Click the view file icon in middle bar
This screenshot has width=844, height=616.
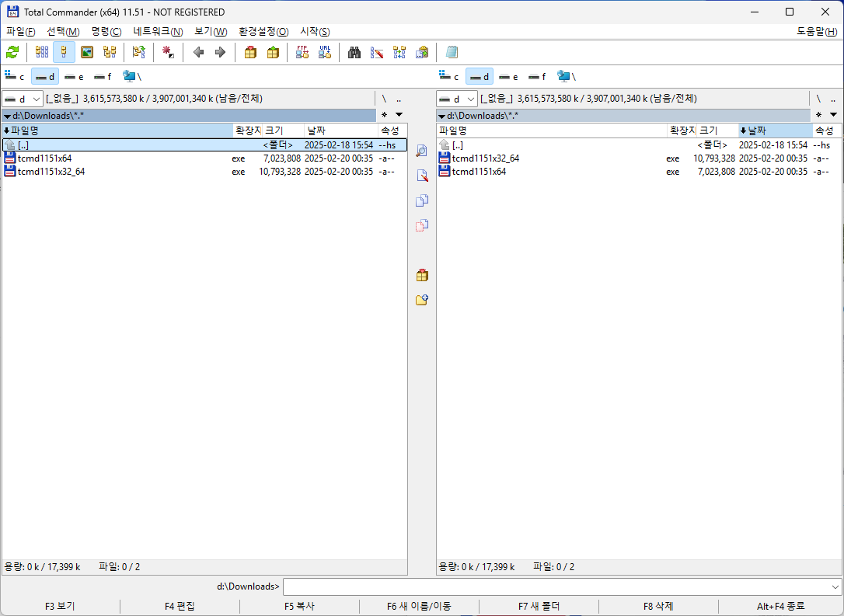point(422,151)
